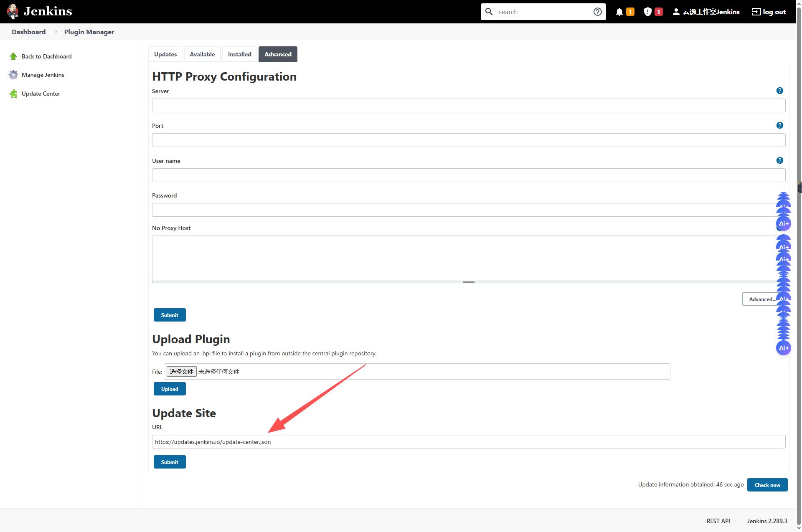Click the search magnifier icon
This screenshot has height=532, width=802.
(x=489, y=12)
